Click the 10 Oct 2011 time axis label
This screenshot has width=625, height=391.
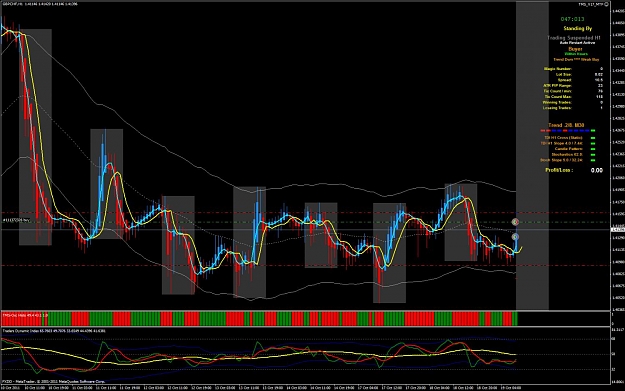(x=10, y=387)
